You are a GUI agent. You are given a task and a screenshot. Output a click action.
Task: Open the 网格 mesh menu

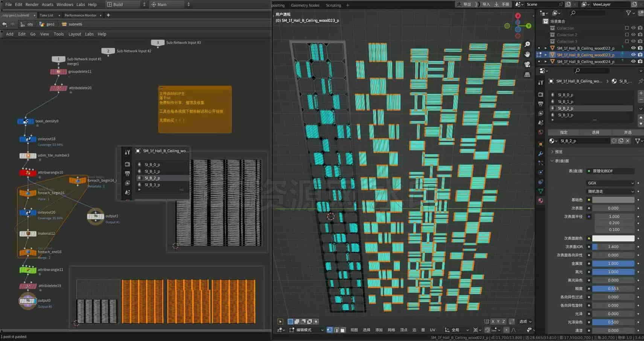coord(391,330)
